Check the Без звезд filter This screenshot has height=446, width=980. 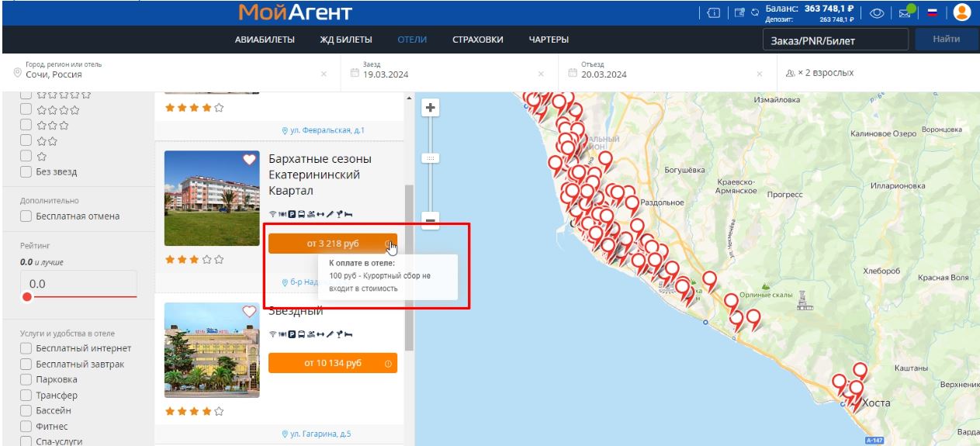pos(26,171)
